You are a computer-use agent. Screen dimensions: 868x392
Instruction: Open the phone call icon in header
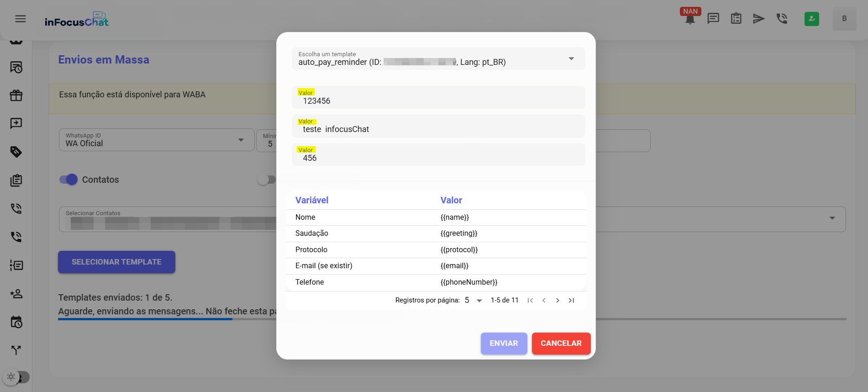click(782, 19)
